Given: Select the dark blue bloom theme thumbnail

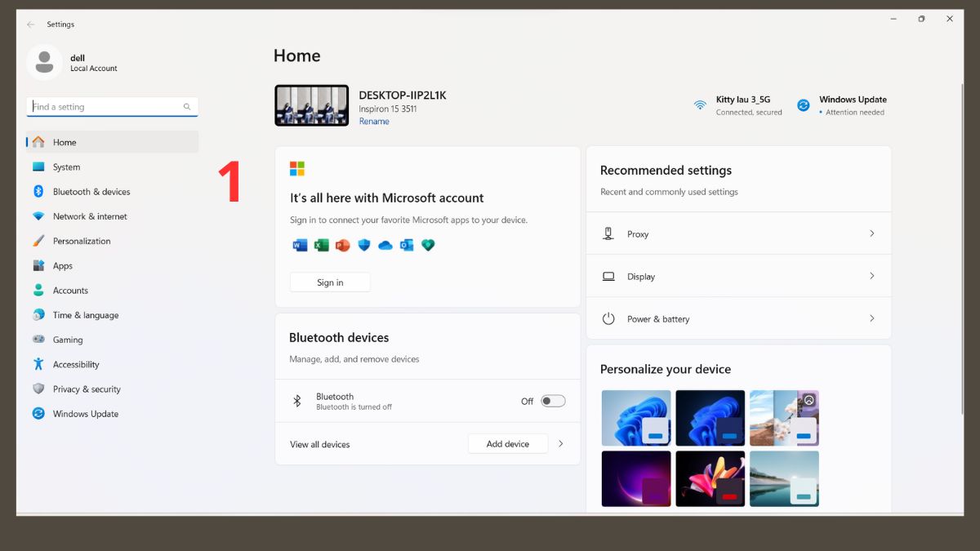Looking at the screenshot, I should [710, 418].
